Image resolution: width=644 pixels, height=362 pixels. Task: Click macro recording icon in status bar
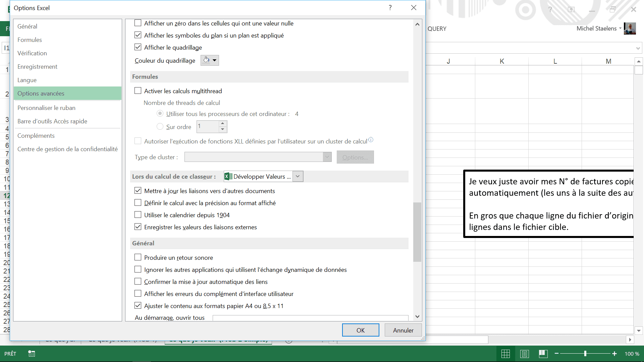tap(32, 354)
